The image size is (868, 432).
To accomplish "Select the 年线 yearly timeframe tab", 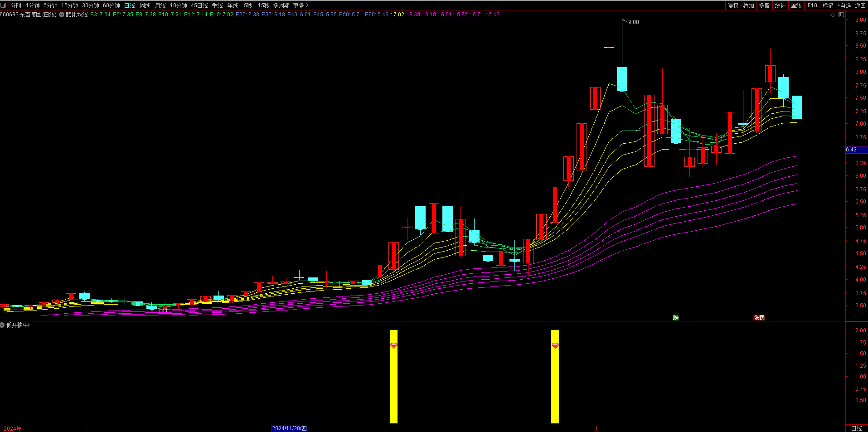I will point(233,5).
